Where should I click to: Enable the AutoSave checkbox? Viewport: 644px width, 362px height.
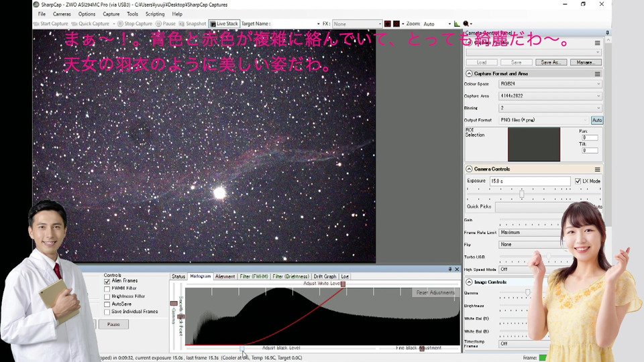coord(107,304)
